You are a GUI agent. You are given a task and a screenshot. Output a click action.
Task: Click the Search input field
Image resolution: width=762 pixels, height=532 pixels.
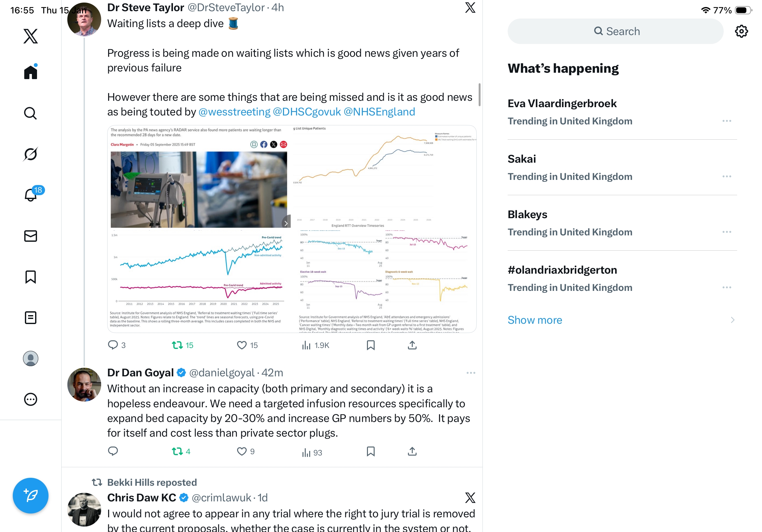coord(615,32)
